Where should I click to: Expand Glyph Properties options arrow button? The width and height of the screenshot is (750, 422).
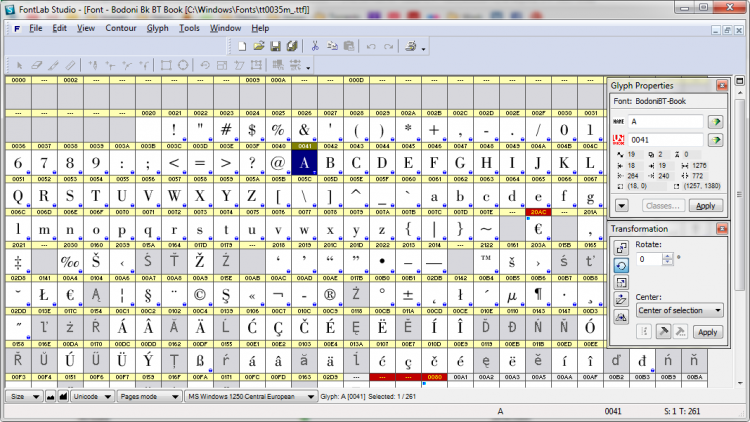point(621,206)
